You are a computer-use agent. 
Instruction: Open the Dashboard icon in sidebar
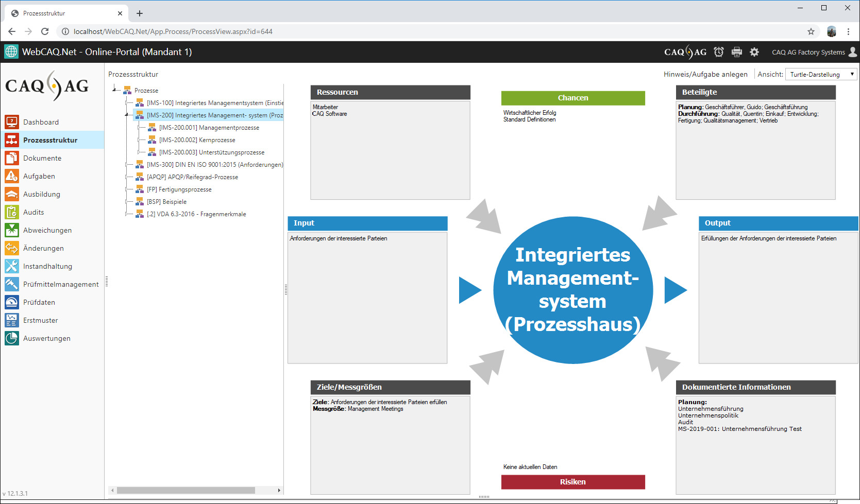click(12, 122)
